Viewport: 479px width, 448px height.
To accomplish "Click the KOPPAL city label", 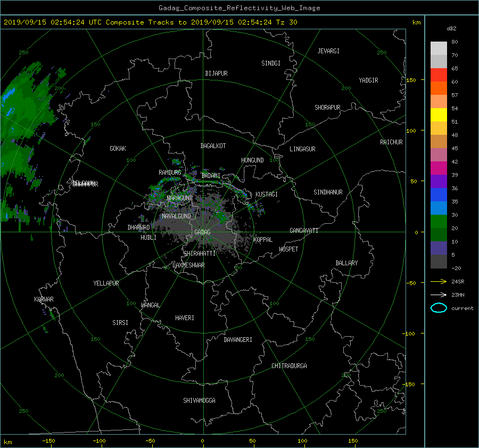I will (263, 240).
